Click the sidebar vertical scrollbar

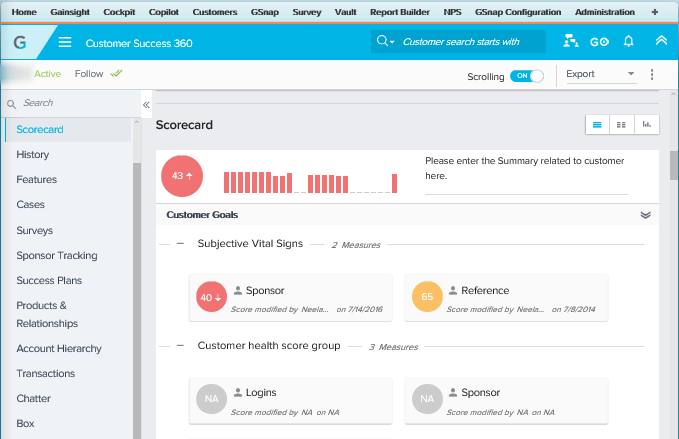click(137, 299)
